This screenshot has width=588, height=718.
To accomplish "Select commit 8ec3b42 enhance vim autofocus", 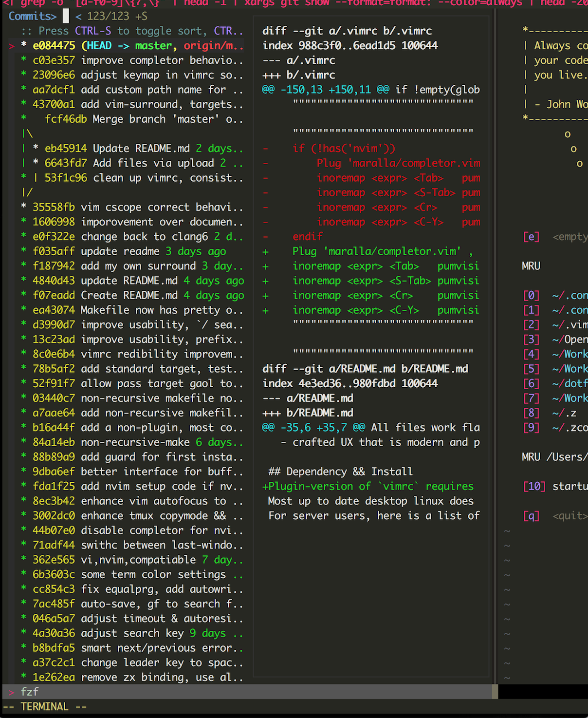I will point(131,501).
